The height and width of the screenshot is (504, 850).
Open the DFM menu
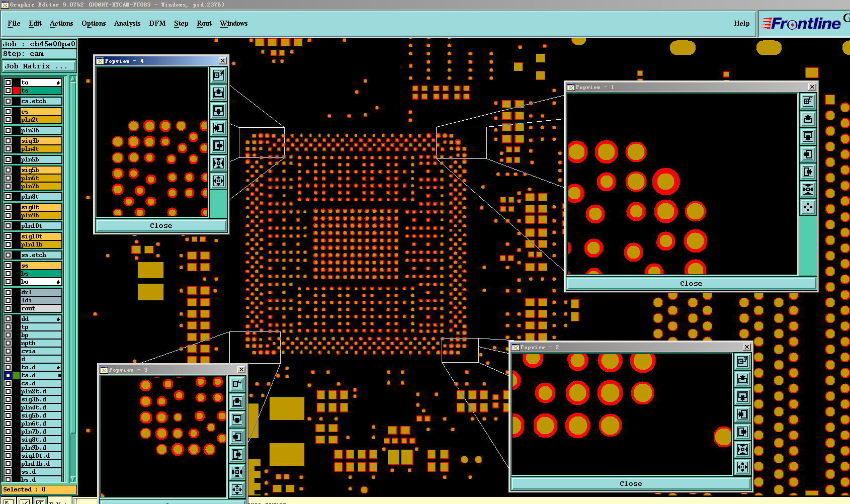pyautogui.click(x=157, y=23)
